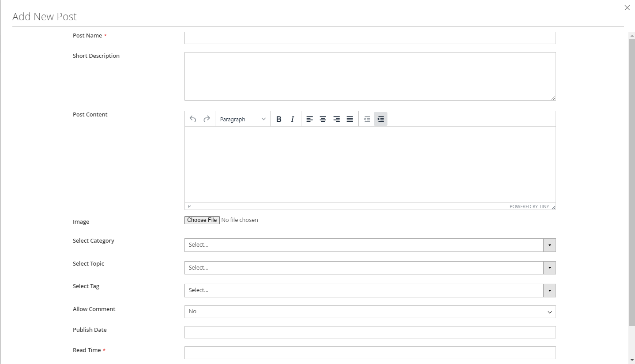Open the Allow Comment dropdown
635x364 pixels.
tap(370, 311)
